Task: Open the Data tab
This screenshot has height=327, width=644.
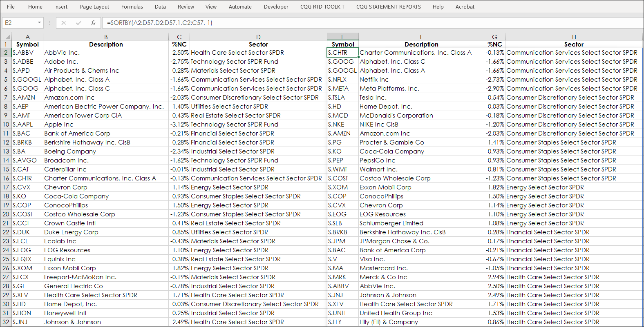Action: click(x=160, y=7)
